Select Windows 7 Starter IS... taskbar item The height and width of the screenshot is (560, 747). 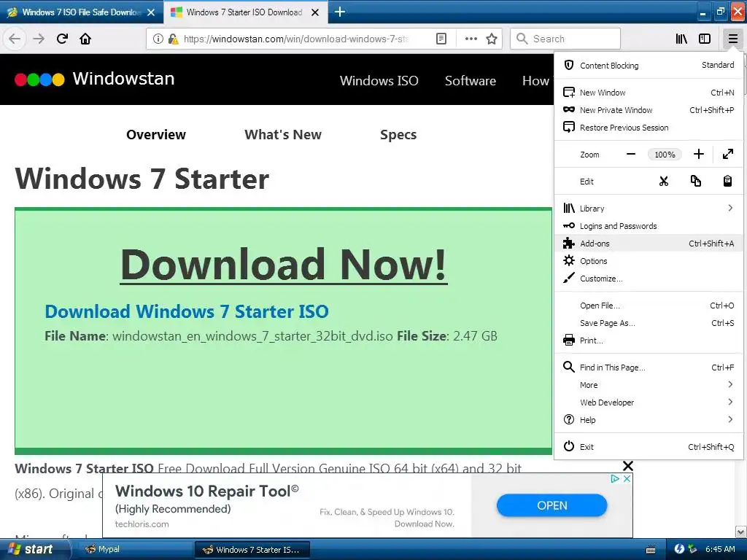pyautogui.click(x=252, y=550)
